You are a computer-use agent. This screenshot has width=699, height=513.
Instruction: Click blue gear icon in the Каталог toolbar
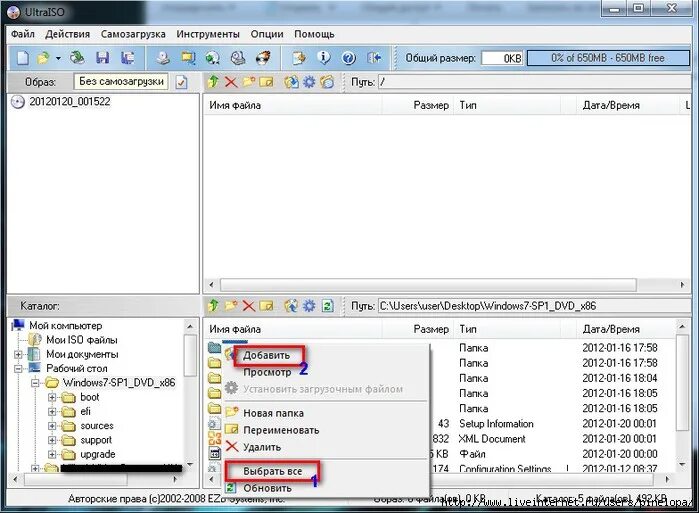pos(309,306)
